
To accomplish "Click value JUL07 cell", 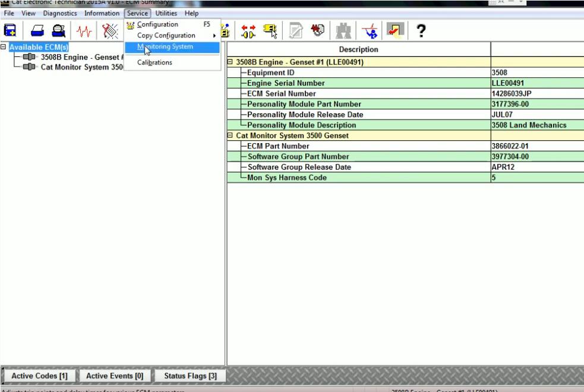I will (x=538, y=115).
